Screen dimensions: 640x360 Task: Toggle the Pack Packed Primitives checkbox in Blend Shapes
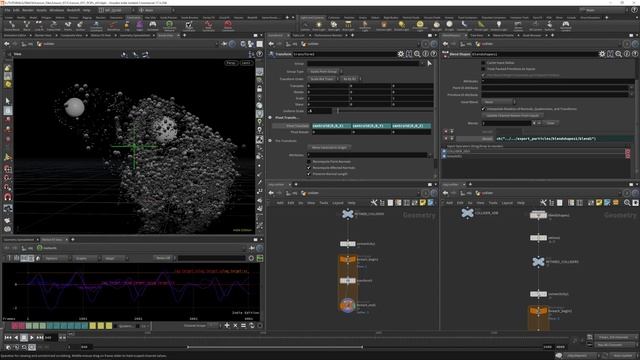pyautogui.click(x=483, y=69)
